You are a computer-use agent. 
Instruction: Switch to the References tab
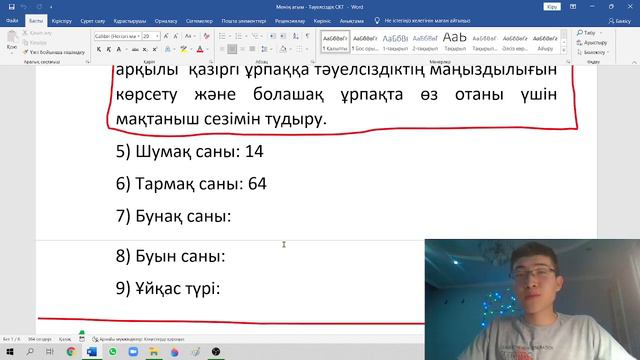click(199, 21)
